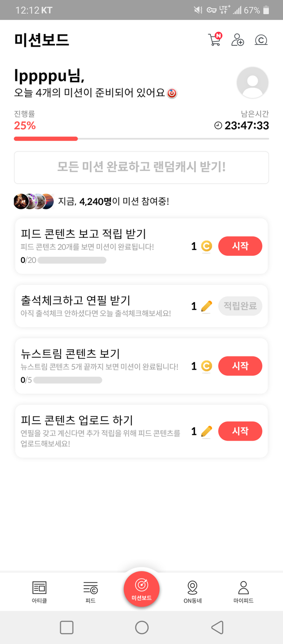Start the 피드 콘텐츠 보고 적립 받기 mission
283x644 pixels.
(240, 246)
